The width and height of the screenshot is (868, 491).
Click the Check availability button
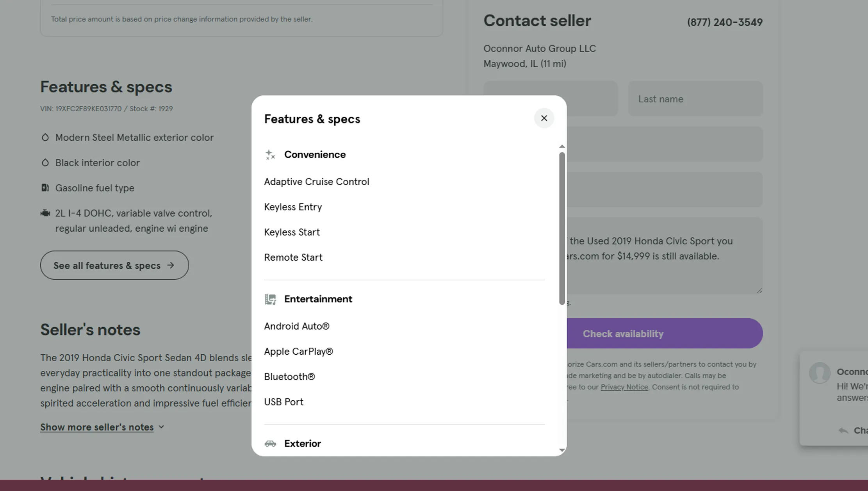coord(623,333)
